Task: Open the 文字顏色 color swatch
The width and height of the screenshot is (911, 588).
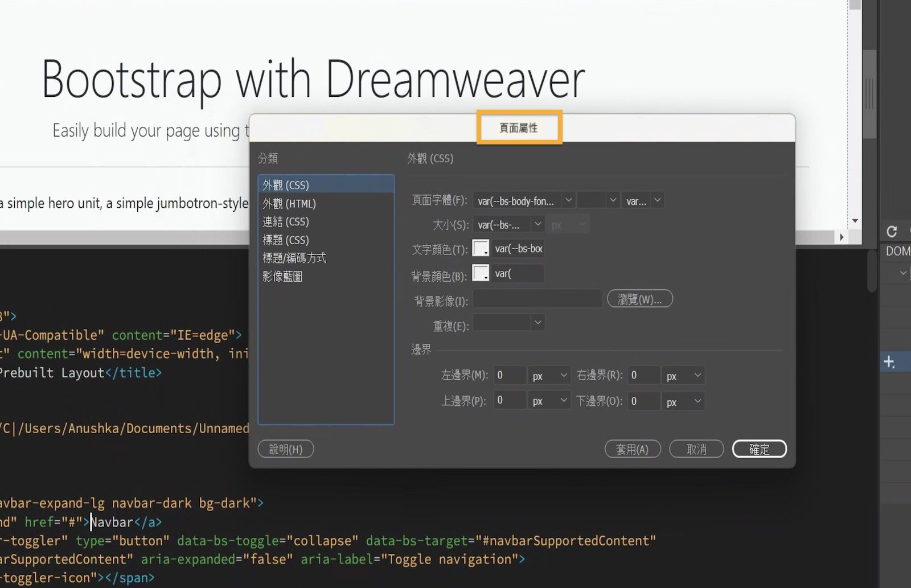Action: [x=481, y=248]
